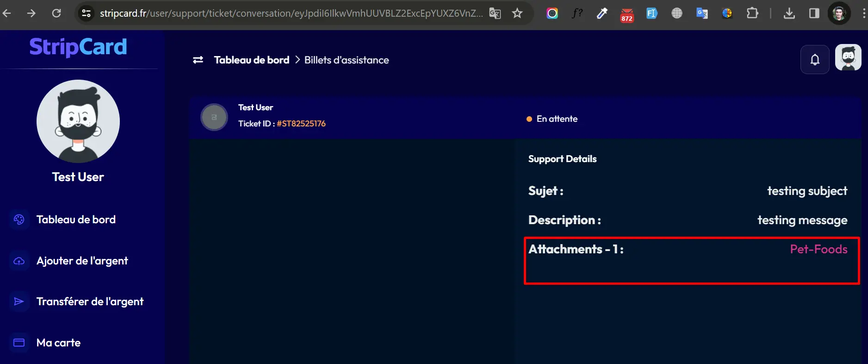Bookmark this page with the star icon
Image resolution: width=868 pixels, height=364 pixels.
tap(517, 13)
